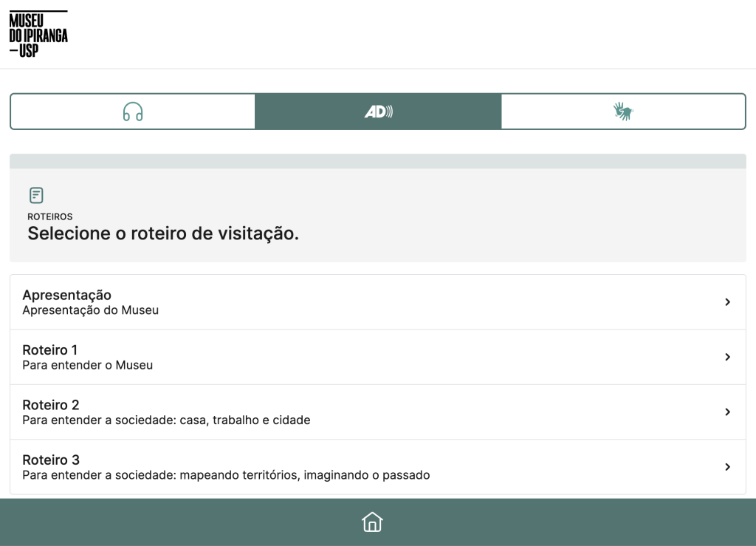Open the AD audio description mode
Viewport: 756px width, 546px height.
click(x=377, y=111)
